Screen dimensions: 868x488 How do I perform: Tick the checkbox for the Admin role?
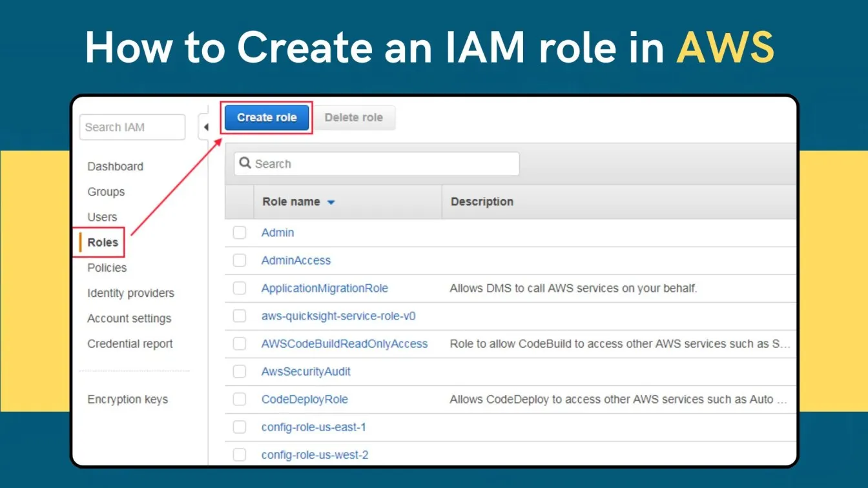click(x=240, y=232)
